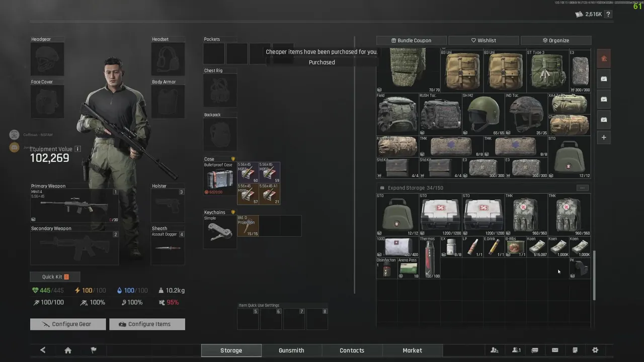
Task: Open the home screen icon
Action: 68,350
